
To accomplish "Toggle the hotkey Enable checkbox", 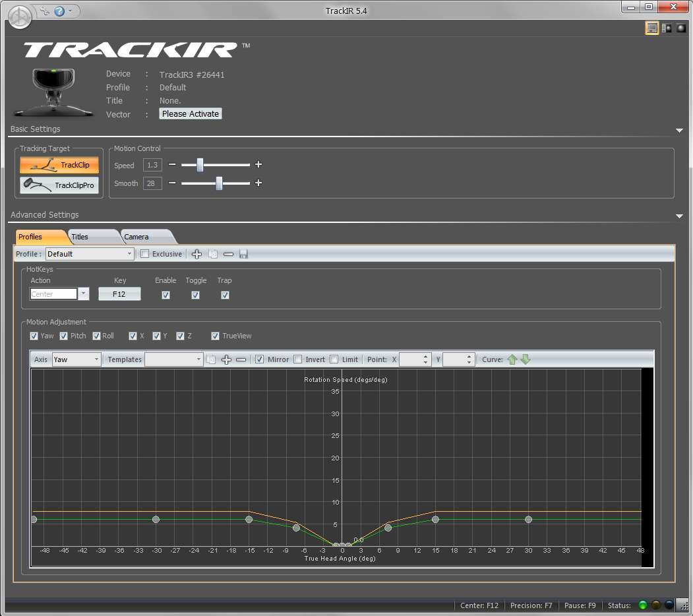I will click(x=166, y=295).
